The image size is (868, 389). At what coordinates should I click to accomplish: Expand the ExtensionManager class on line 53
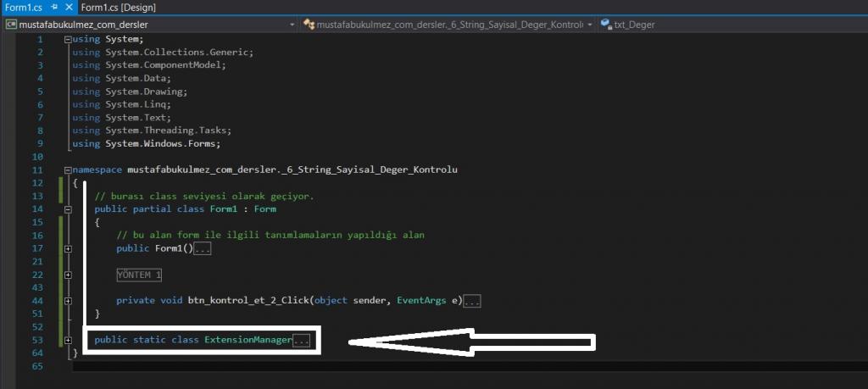click(x=68, y=340)
